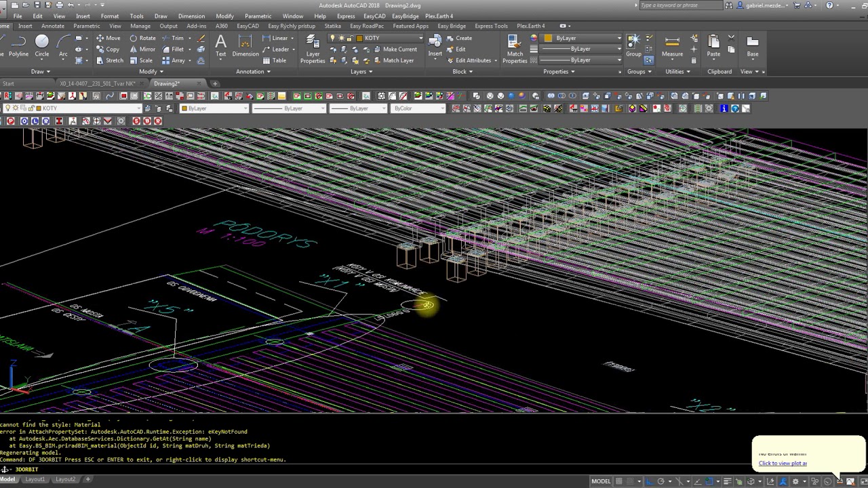This screenshot has width=868, height=488.
Task: Click the ByLayer orange color swatch in Properties
Action: tap(548, 38)
